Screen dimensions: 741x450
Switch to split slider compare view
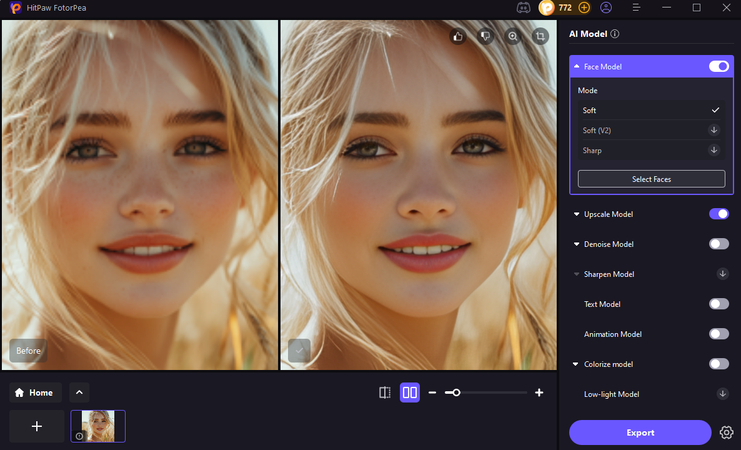tap(385, 392)
